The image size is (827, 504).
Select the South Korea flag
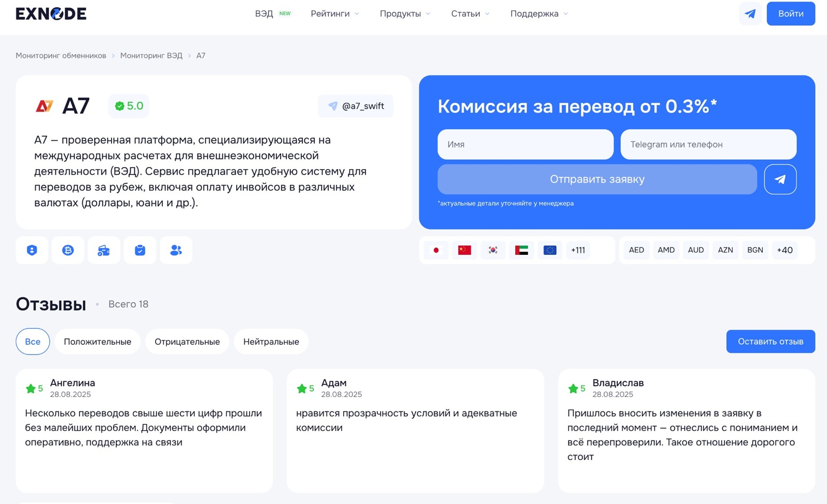point(493,250)
